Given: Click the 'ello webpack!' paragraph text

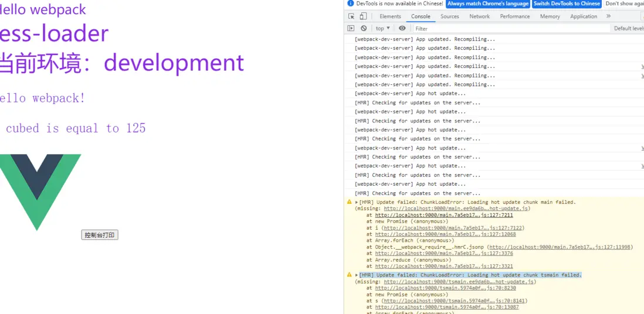Looking at the screenshot, I should pyautogui.click(x=42, y=98).
